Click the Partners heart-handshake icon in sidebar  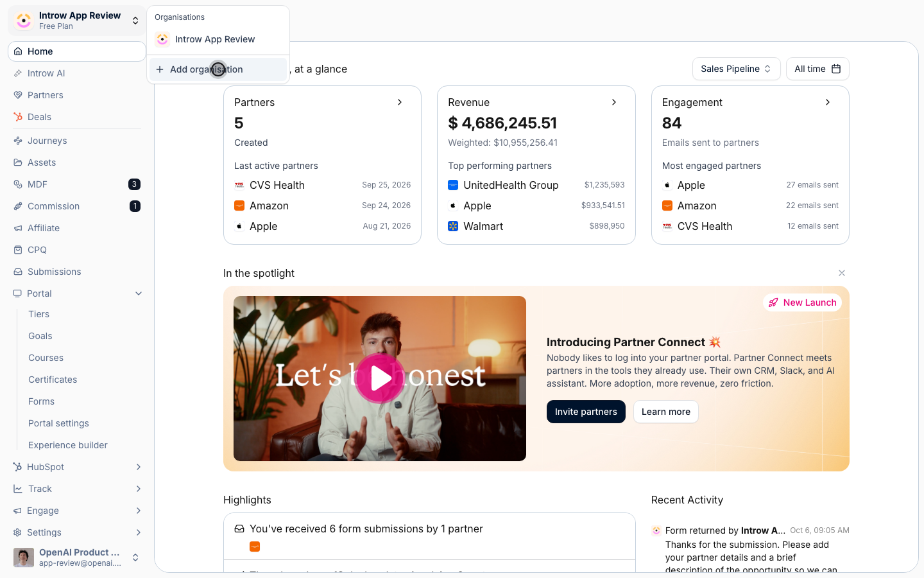click(x=18, y=95)
